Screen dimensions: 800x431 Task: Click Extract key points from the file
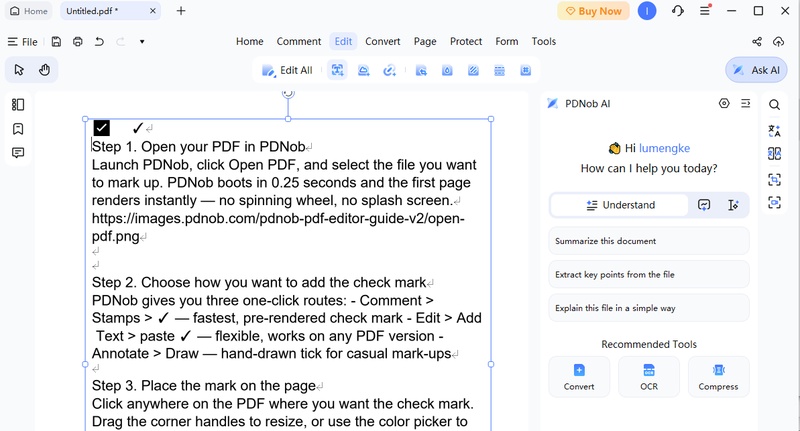point(649,274)
